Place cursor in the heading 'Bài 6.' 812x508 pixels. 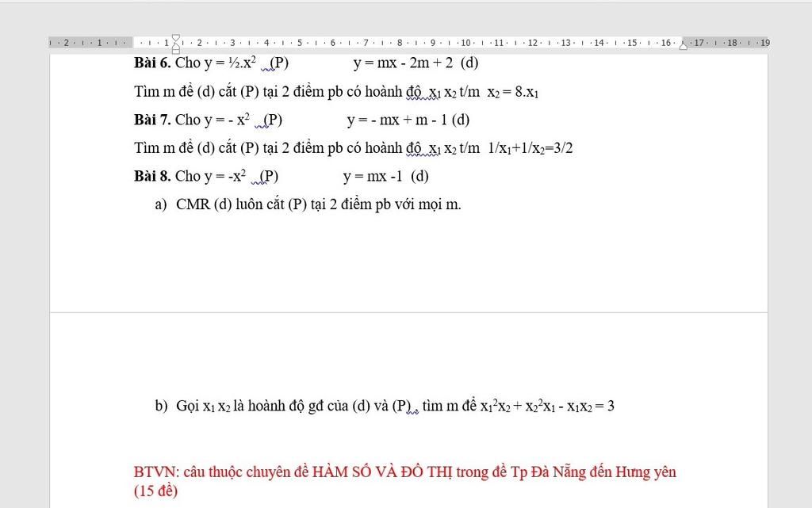pos(152,63)
